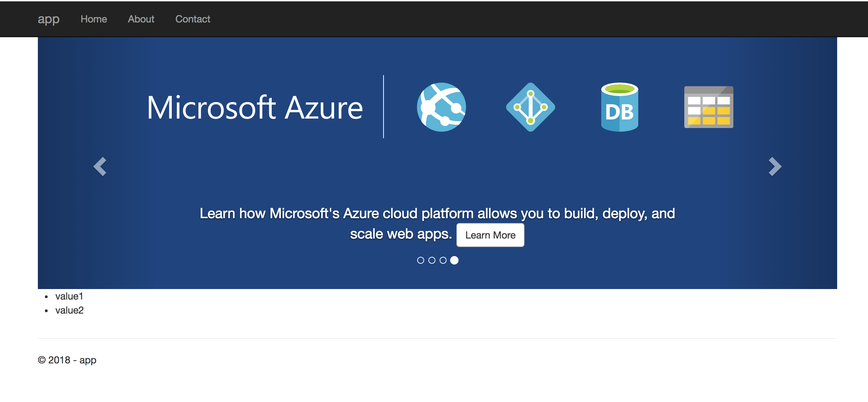This screenshot has height=402, width=868.
Task: Click the Microsoft Azure banner title
Action: (255, 108)
